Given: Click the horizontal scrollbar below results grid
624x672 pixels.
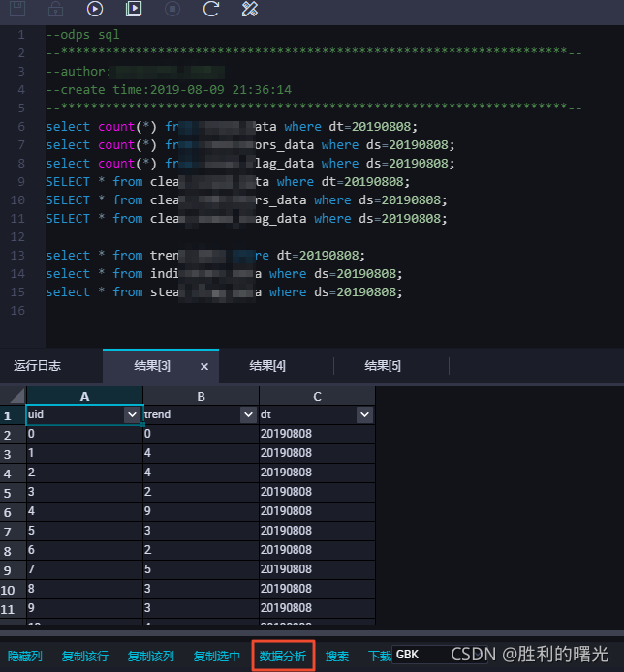Looking at the screenshot, I should pyautogui.click(x=312, y=632).
